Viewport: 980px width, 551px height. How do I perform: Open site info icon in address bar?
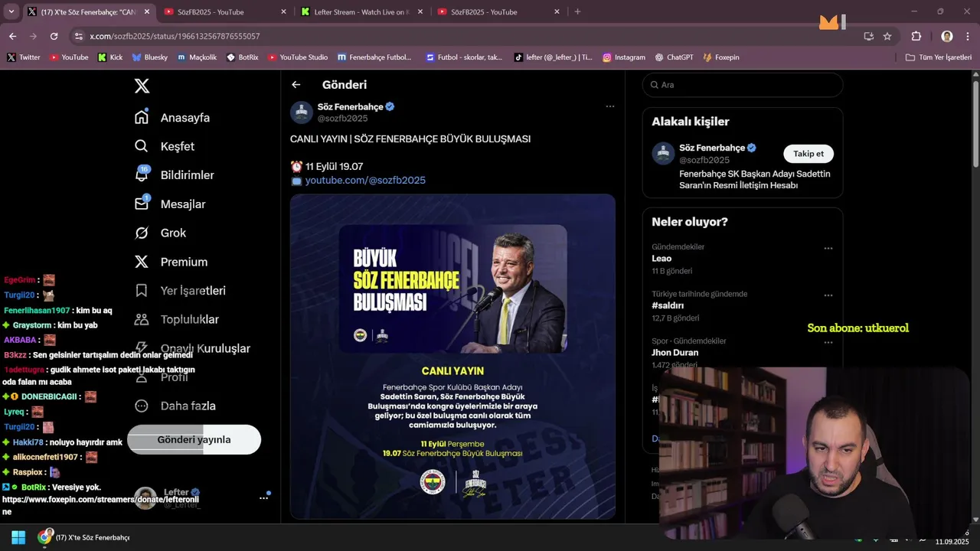78,36
